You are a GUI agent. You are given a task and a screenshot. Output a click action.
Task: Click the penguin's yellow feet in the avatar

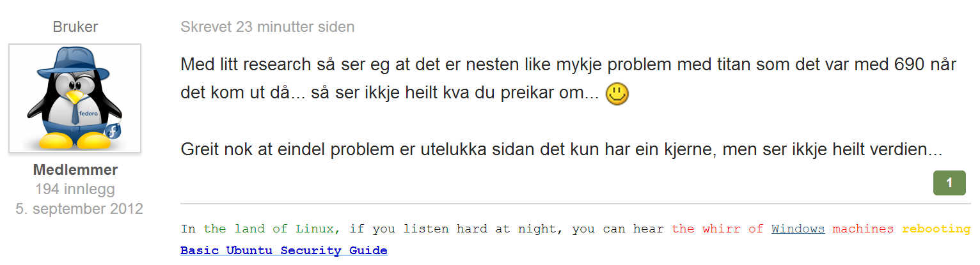coord(75,140)
